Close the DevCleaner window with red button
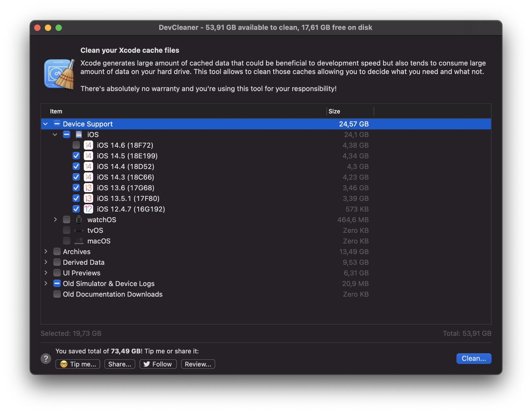Viewport: 532px width, 414px height. coord(37,28)
